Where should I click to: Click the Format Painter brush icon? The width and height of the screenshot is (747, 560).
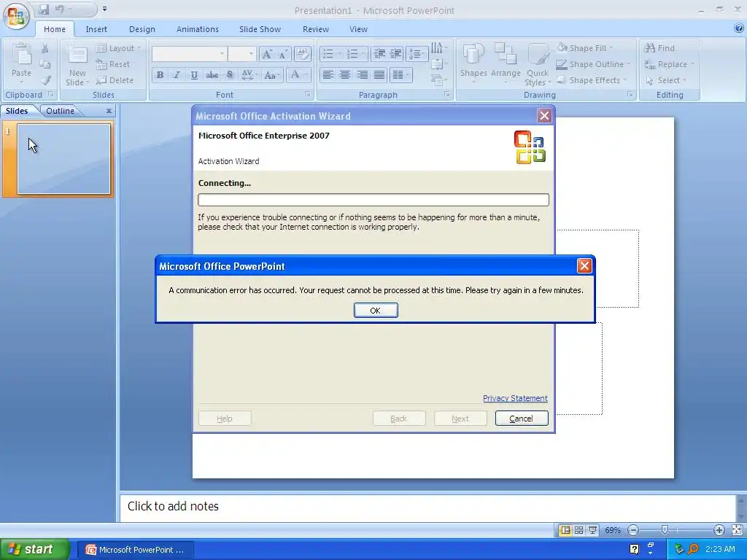[x=46, y=80]
